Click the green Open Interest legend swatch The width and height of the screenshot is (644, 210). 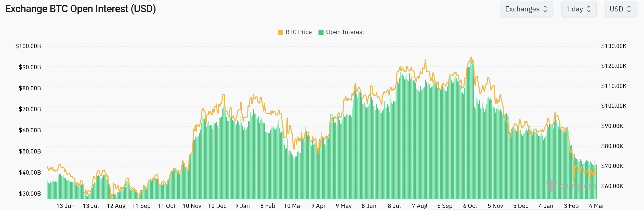(x=321, y=32)
